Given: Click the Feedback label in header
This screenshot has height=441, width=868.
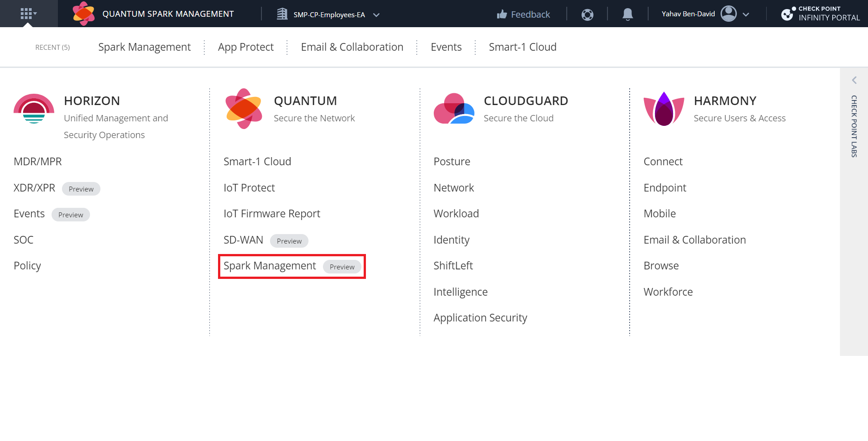Looking at the screenshot, I should 531,14.
